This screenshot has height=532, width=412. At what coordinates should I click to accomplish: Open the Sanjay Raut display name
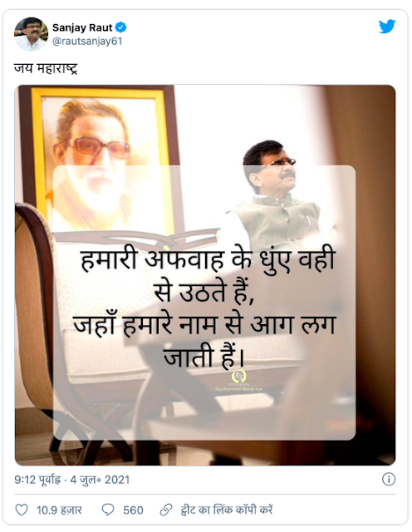82,27
